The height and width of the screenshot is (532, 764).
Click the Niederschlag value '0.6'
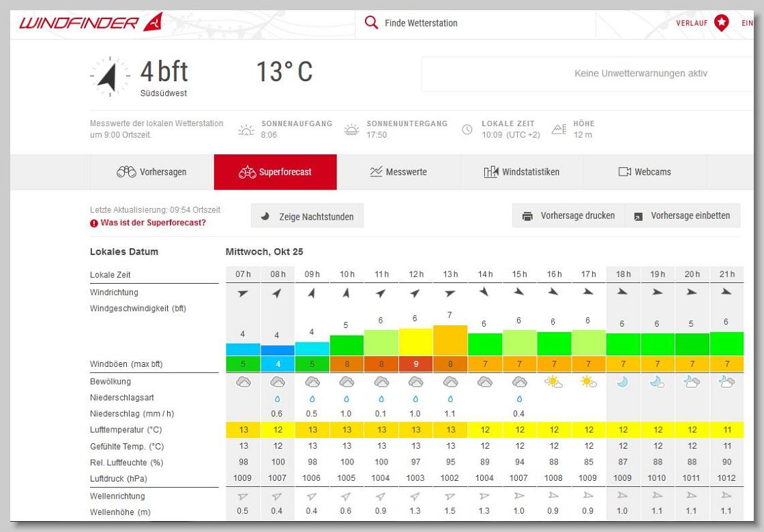pos(277,413)
